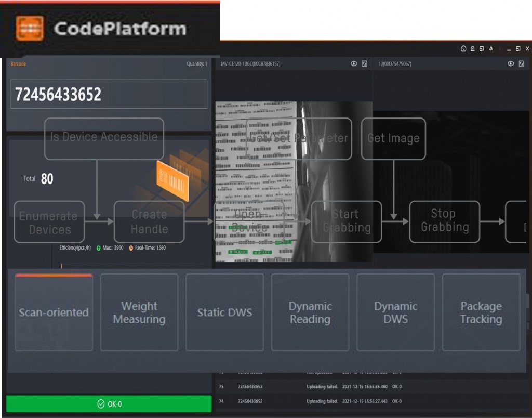Viewport: 532px width, 418px height.
Task: Open the Weight Measuring panel
Action: (139, 312)
